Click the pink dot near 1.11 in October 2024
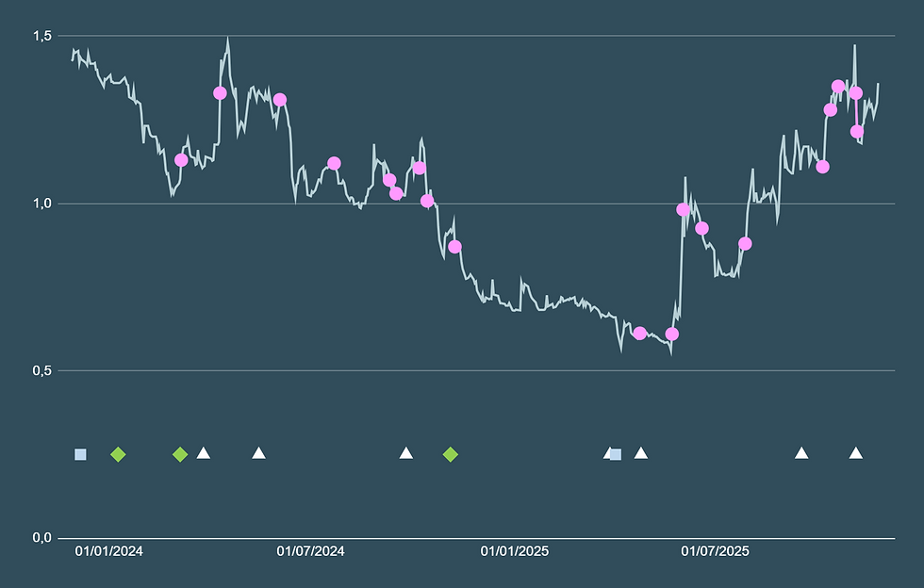 [419, 169]
